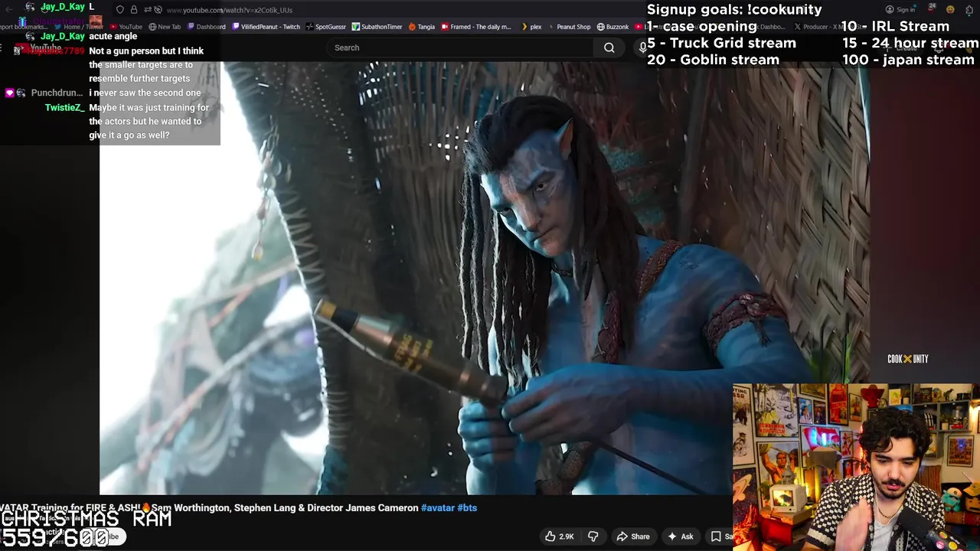Image resolution: width=980 pixels, height=551 pixels.
Task: Click the streamer webcam overlay
Action: point(856,467)
